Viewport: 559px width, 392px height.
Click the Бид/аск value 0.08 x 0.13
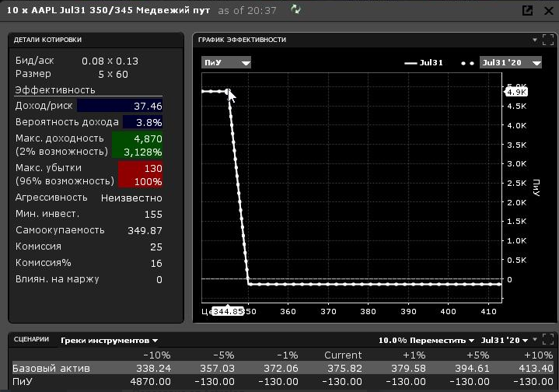[110, 61]
